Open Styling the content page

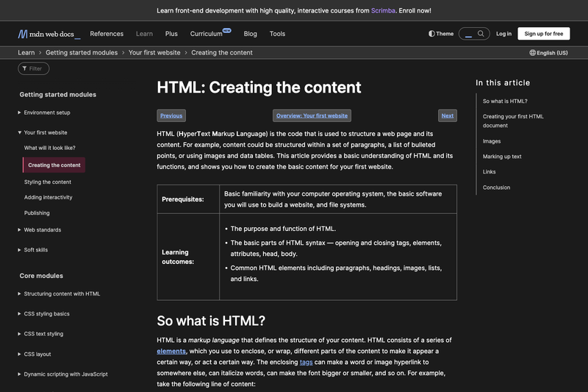click(x=48, y=182)
